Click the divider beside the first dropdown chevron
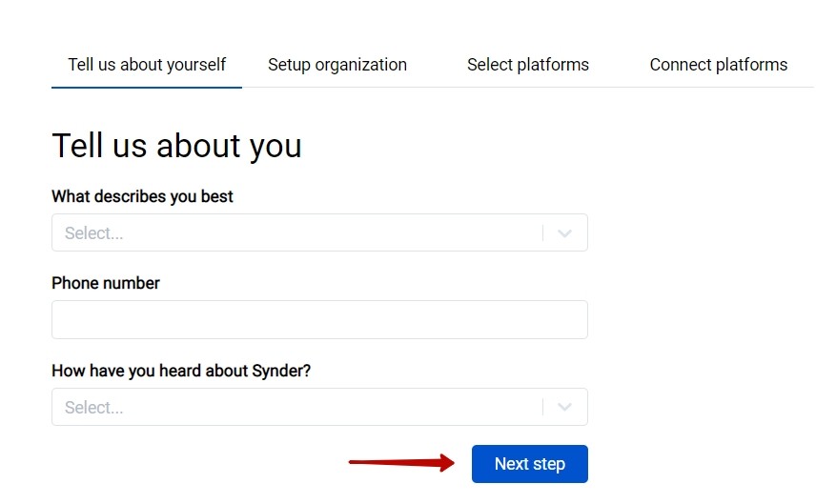Image resolution: width=816 pixels, height=504 pixels. [x=542, y=233]
